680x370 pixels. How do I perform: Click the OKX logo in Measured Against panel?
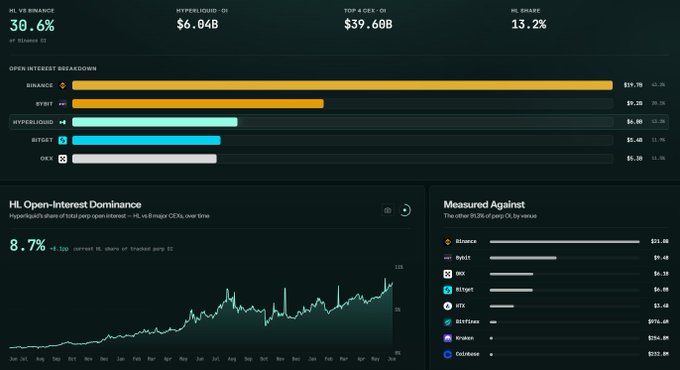tap(448, 274)
